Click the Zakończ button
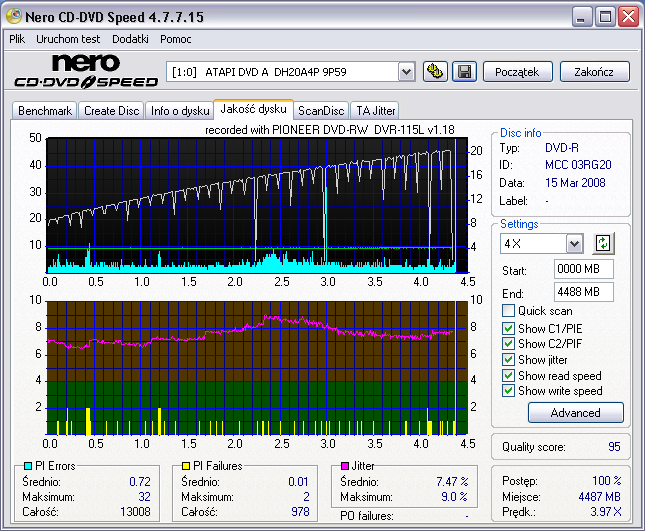 pos(594,72)
